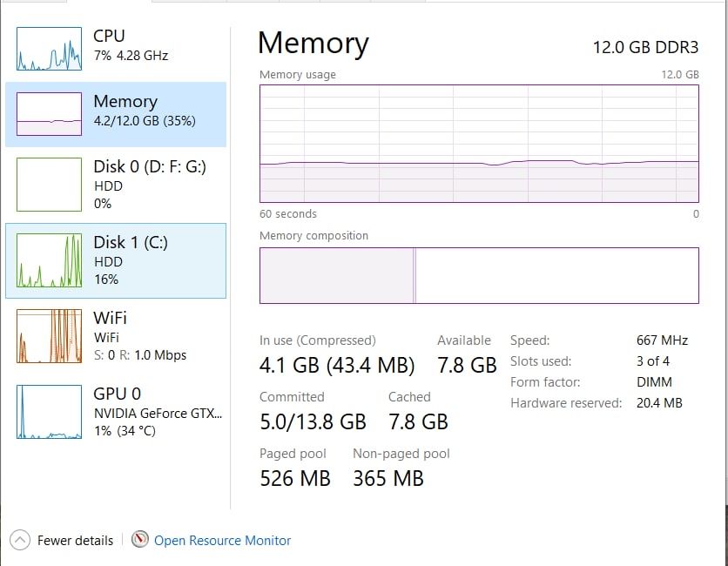
Task: Click the GPU 0 usage graph thumbnail
Action: [x=49, y=412]
